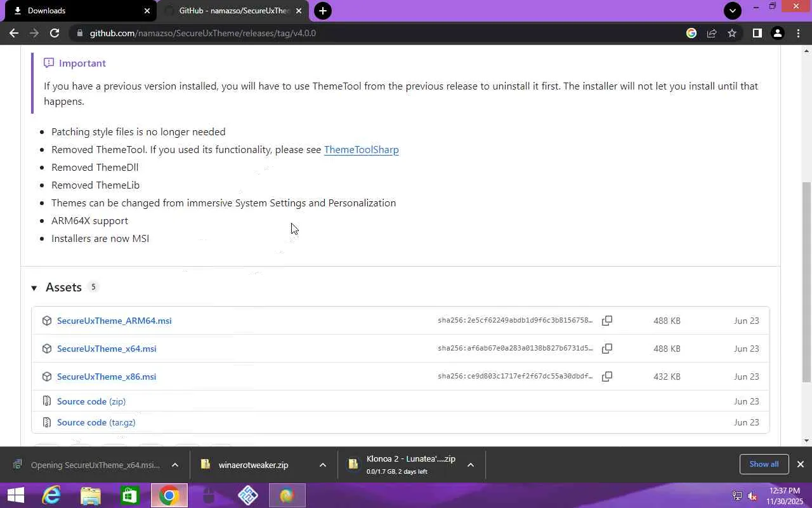Click the Google icon in the address bar
812x508 pixels.
(691, 33)
